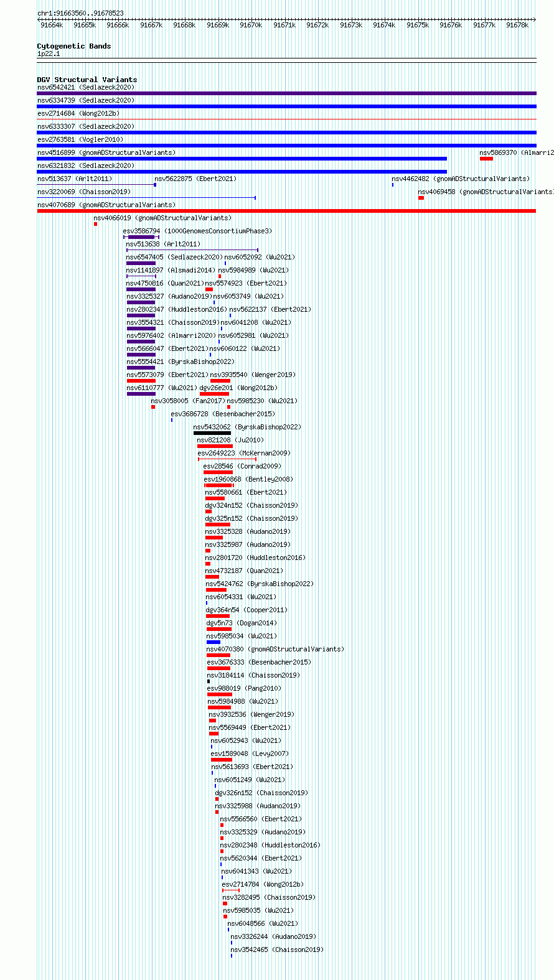Click nsv2801720 (Huddleston2016) label
554x980 pixels.
tap(255, 558)
